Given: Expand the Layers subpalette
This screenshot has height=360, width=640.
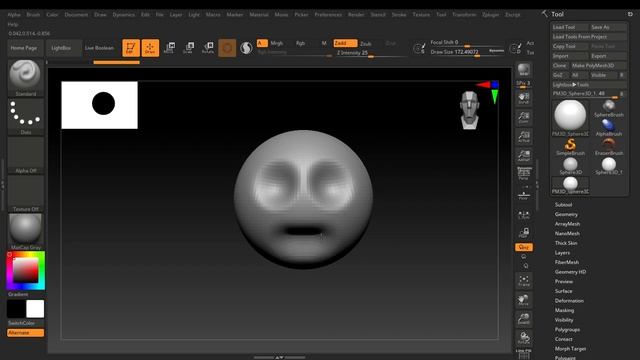Looking at the screenshot, I should 562,253.
